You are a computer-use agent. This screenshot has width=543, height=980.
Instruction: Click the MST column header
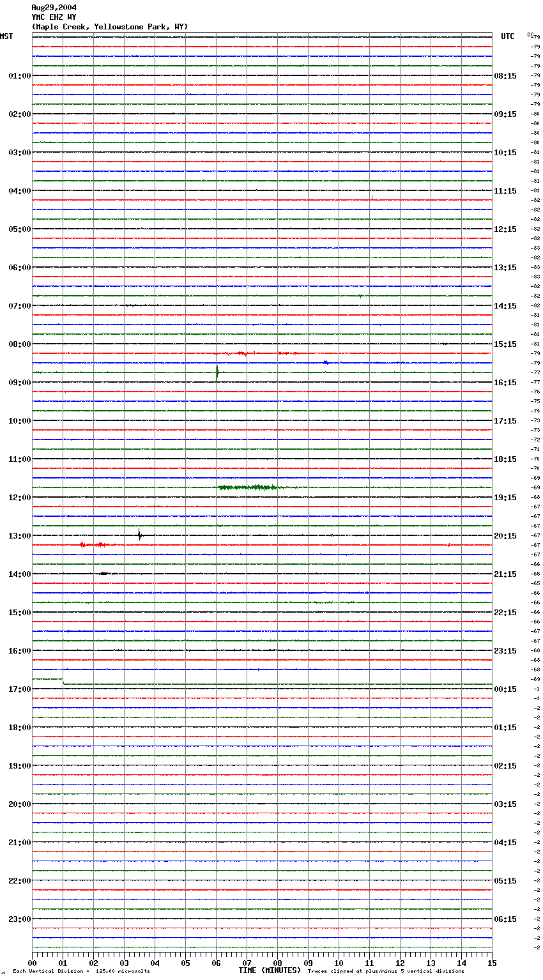pyautogui.click(x=6, y=36)
